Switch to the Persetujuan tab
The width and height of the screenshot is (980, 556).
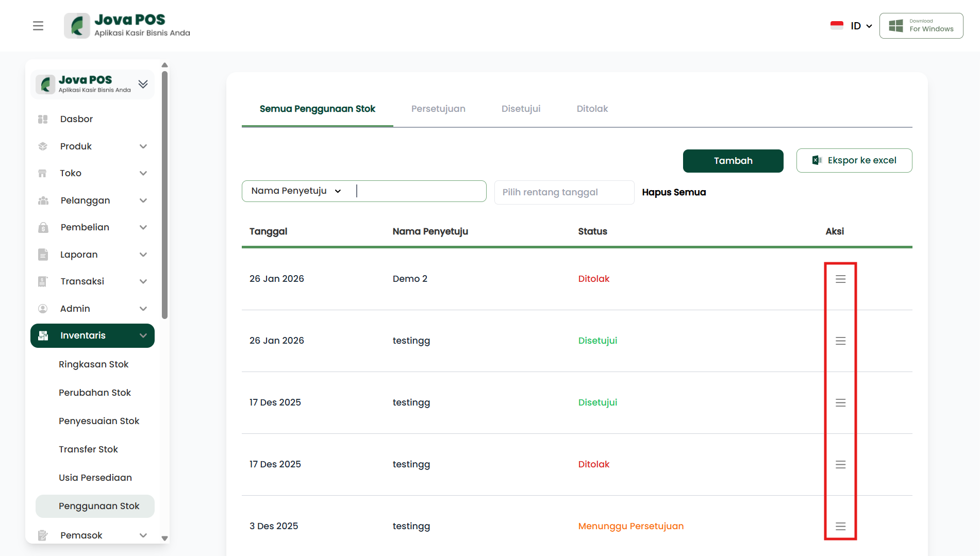[438, 109]
